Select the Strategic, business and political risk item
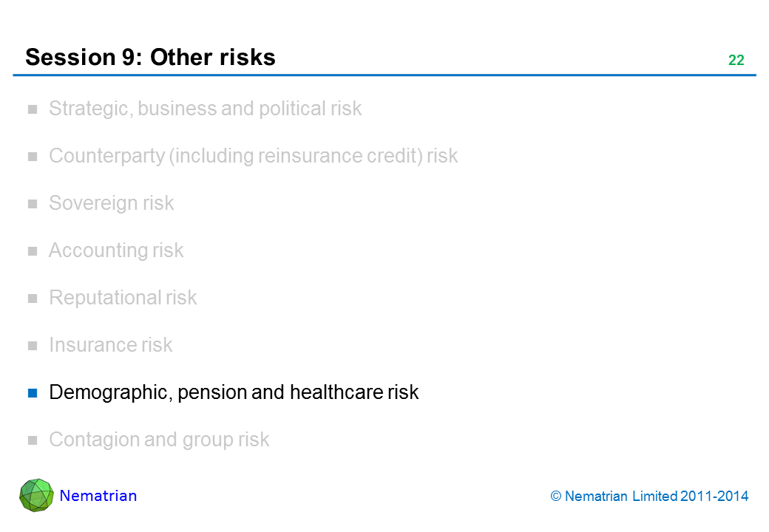Viewport: 769px width, 532px height. point(205,109)
